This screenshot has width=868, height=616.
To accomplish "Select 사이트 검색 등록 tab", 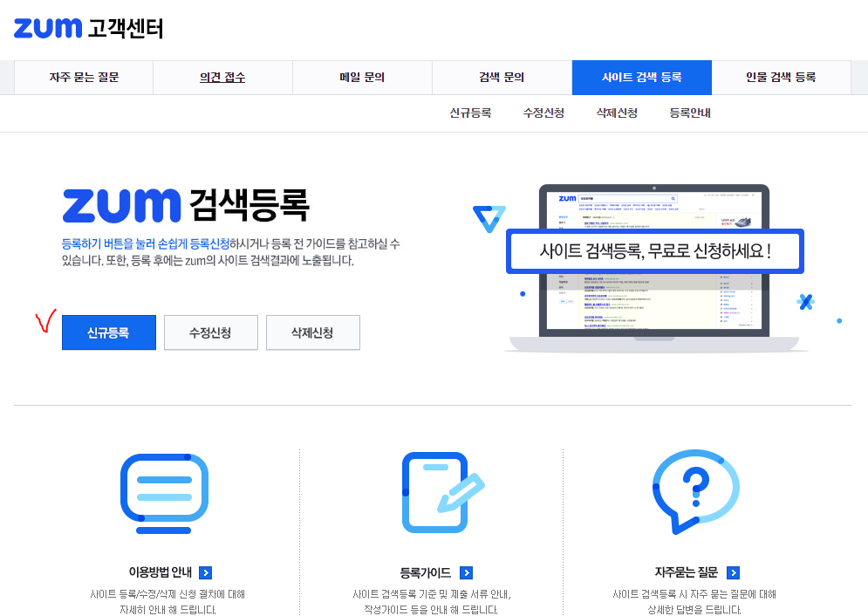I will click(641, 78).
